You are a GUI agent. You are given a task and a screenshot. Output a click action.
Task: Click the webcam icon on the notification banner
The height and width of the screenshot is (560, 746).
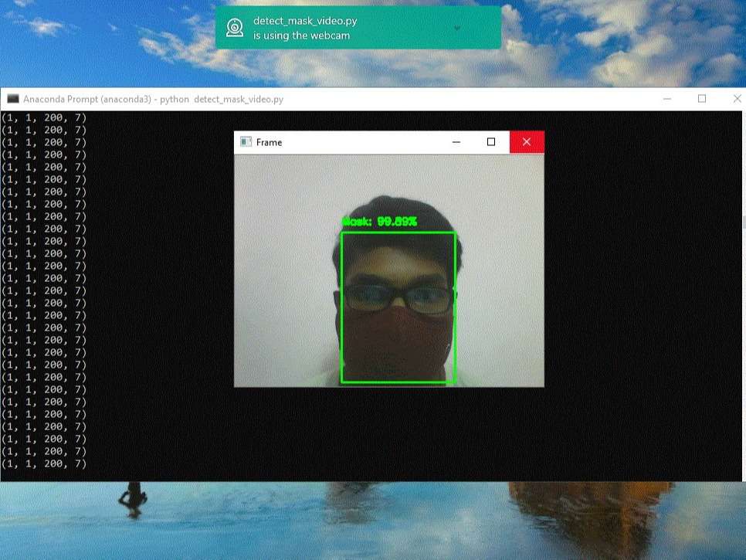click(235, 28)
